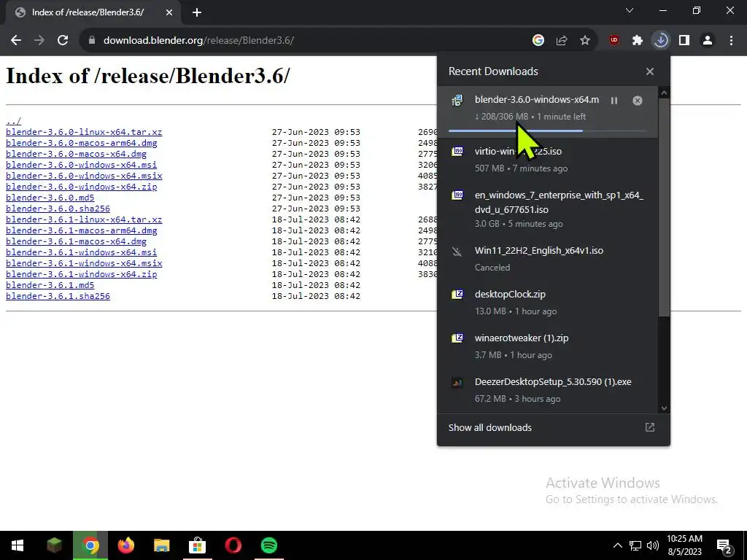The image size is (747, 560).
Task: Share this page via share icon
Action: tap(562, 41)
